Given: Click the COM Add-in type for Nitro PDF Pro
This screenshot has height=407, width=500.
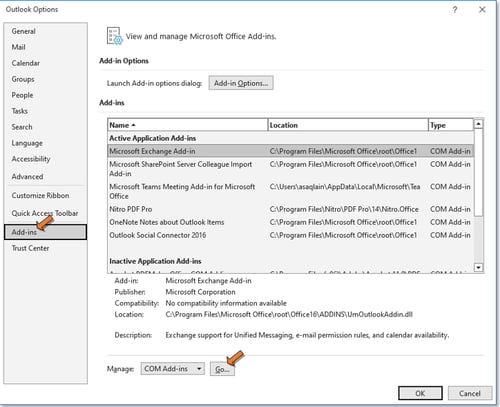Looking at the screenshot, I should coord(450,209).
